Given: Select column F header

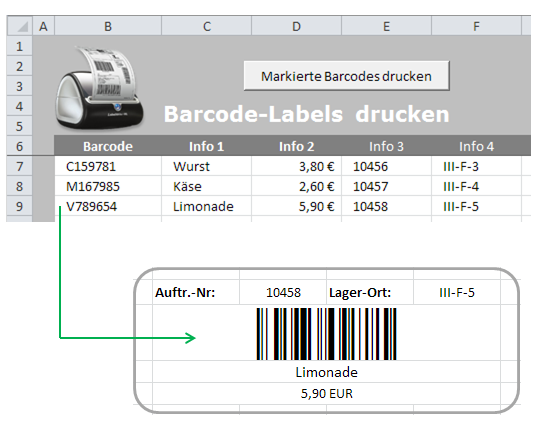Looking at the screenshot, I should pos(476,26).
